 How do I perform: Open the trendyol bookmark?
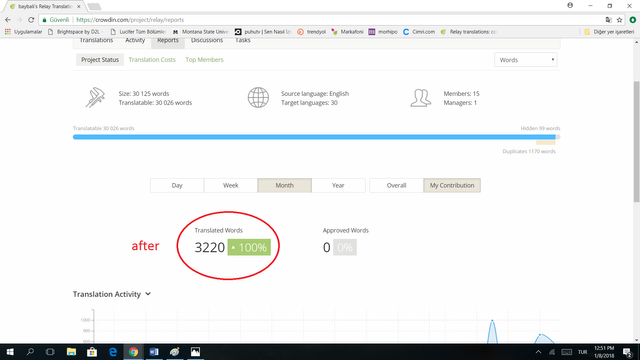(x=311, y=31)
